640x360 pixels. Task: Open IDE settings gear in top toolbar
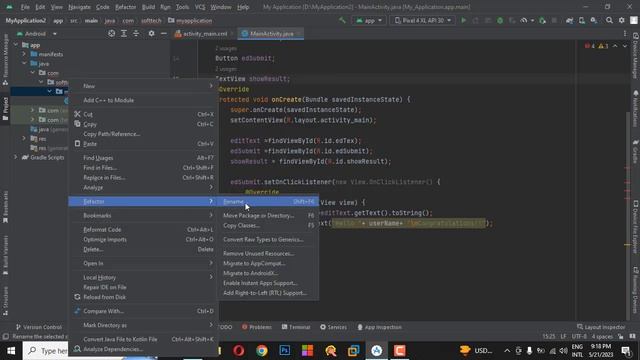coord(621,20)
